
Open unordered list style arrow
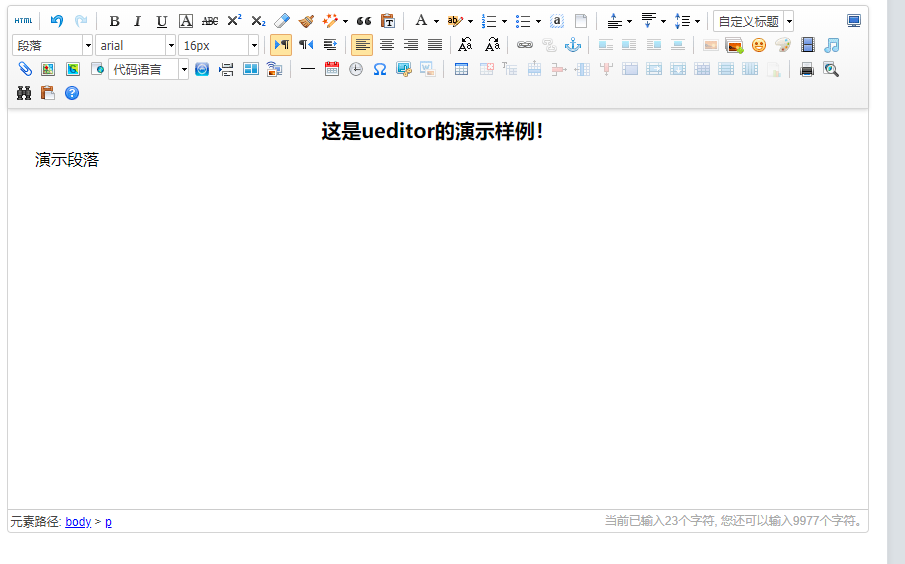[x=538, y=21]
